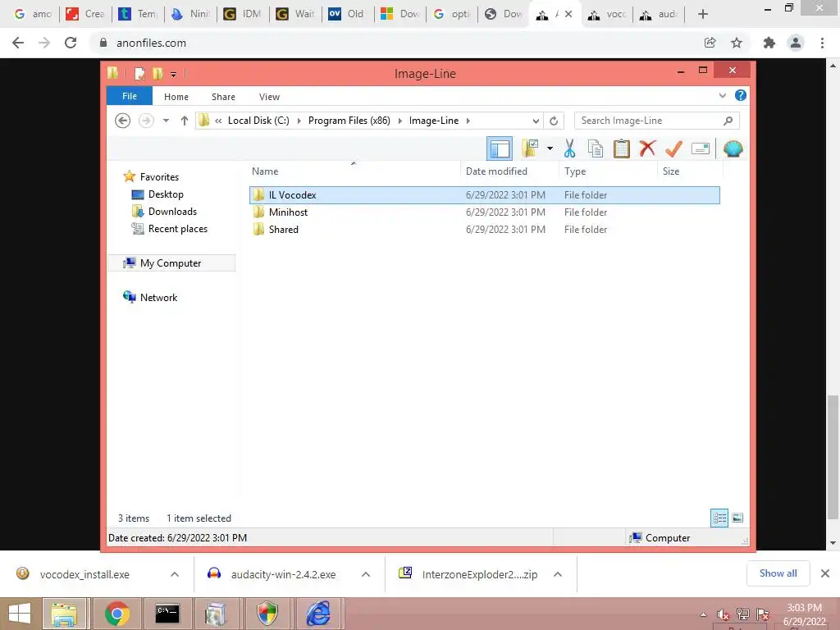Click Local Disk (C:) in breadcrumb
Screen dimensions: 840x630
tap(258, 121)
